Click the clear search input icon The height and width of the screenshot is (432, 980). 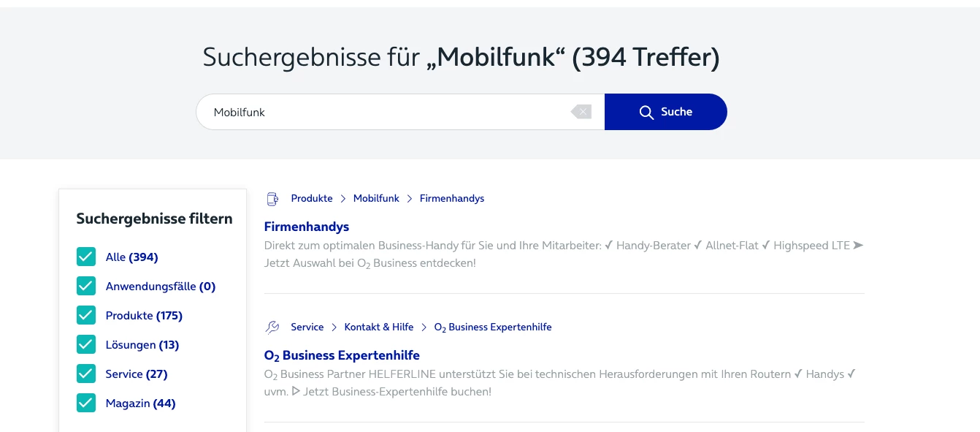point(581,112)
